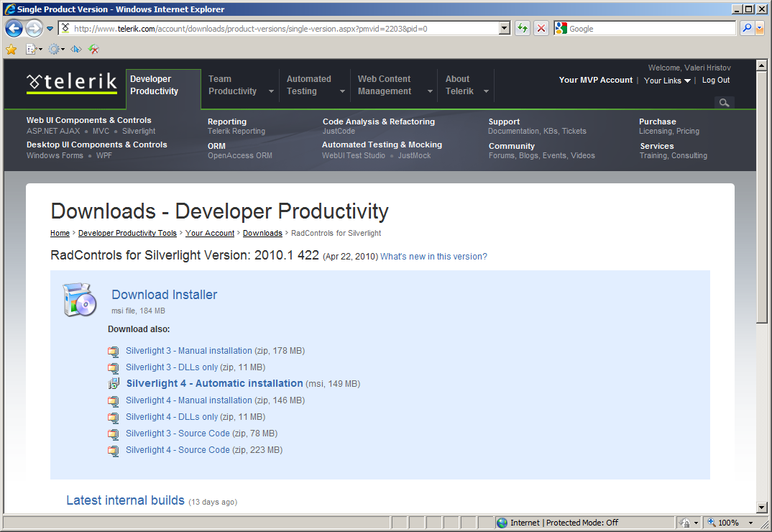Open the About Telerik menu
Image resolution: width=772 pixels, height=532 pixels.
(x=467, y=85)
